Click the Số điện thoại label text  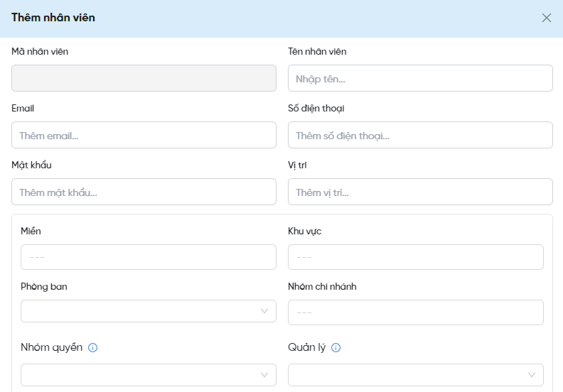click(316, 109)
